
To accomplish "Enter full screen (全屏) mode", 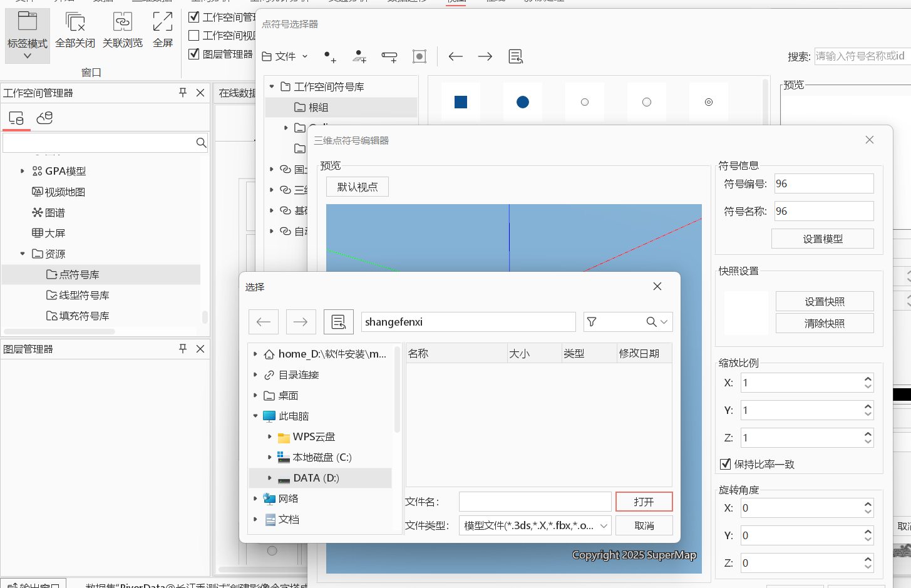I will pyautogui.click(x=163, y=23).
